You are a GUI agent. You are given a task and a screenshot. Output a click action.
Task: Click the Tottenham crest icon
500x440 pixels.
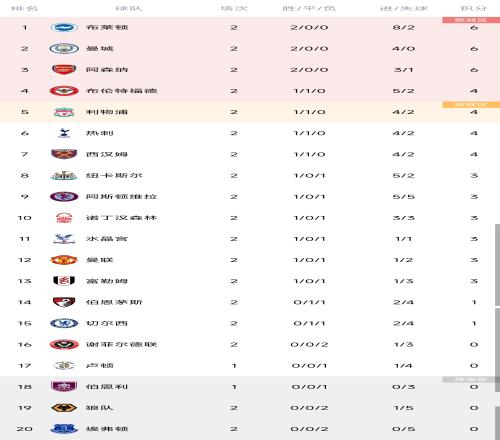click(64, 133)
